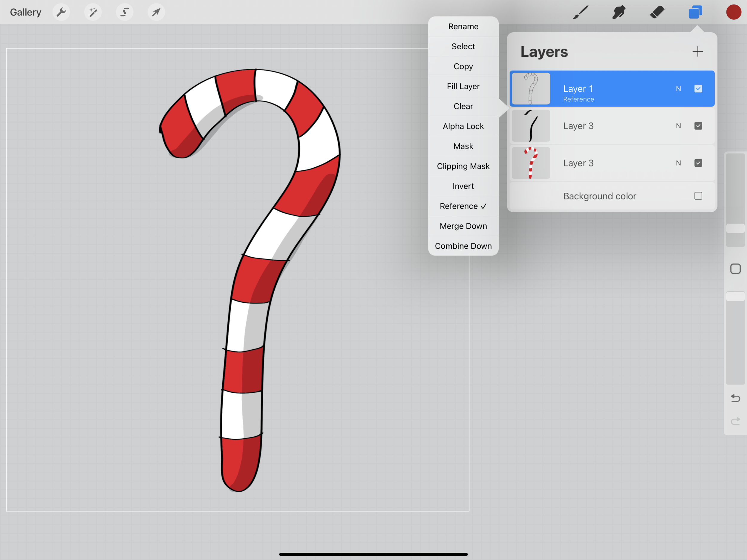
Task: Select the Brush paint tool
Action: [x=581, y=13]
